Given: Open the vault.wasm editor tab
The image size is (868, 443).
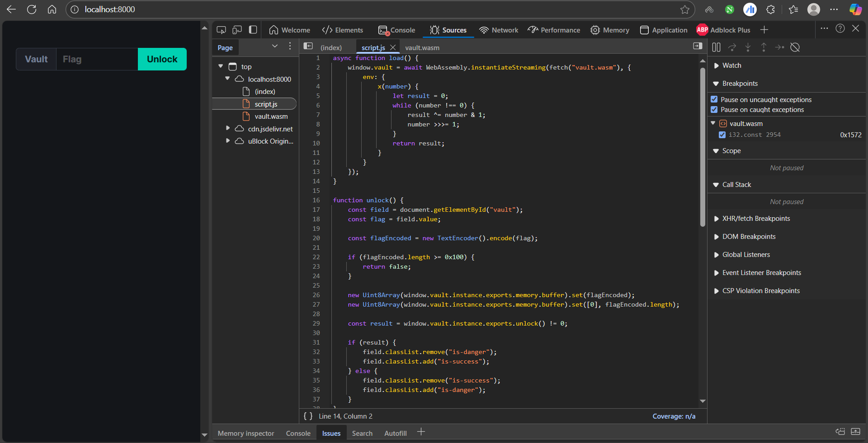Looking at the screenshot, I should click(x=422, y=47).
